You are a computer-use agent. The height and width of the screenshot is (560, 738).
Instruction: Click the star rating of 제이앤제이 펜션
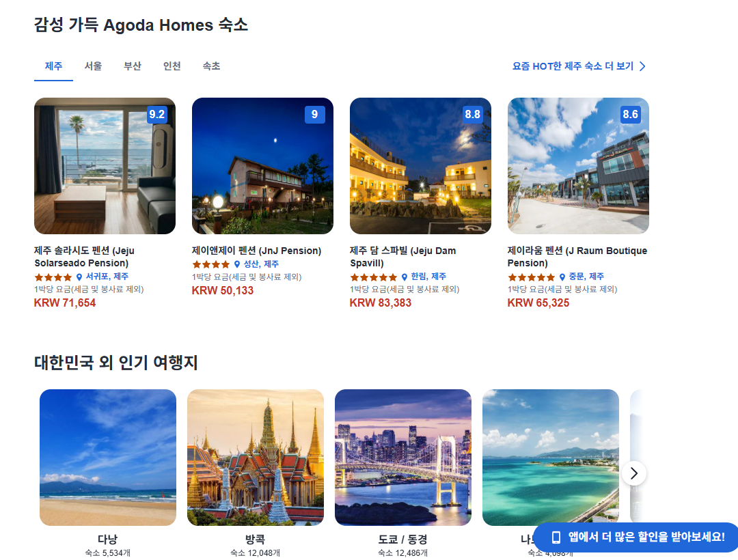(x=211, y=265)
